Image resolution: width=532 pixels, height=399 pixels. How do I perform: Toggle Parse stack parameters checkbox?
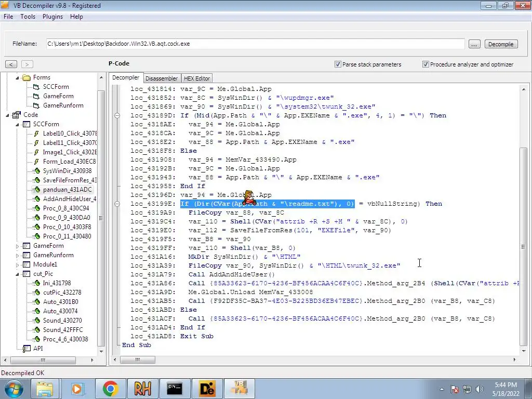(338, 64)
